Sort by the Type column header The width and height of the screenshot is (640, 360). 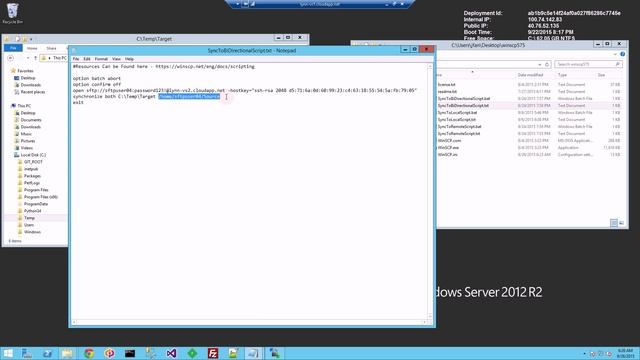point(562,75)
